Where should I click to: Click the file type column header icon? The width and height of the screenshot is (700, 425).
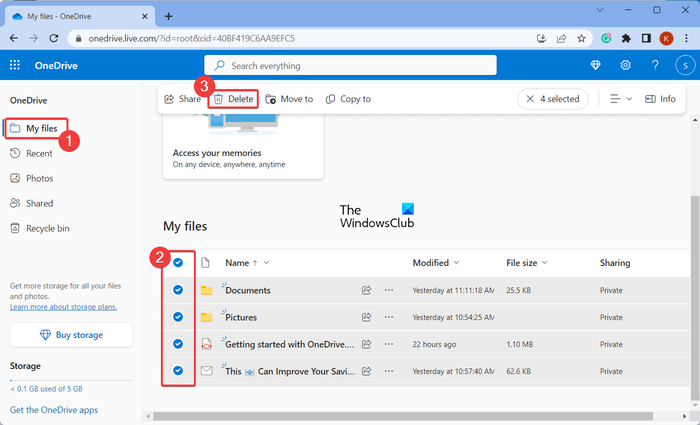coord(205,262)
